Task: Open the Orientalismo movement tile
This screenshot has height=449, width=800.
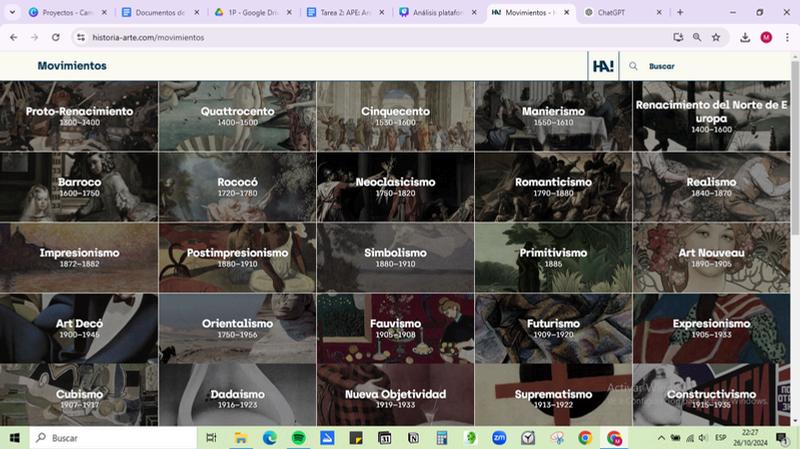Action: [x=237, y=328]
